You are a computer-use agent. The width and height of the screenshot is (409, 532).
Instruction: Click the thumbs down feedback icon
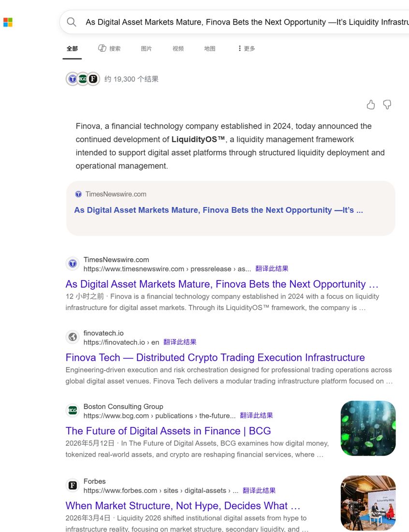click(x=387, y=104)
